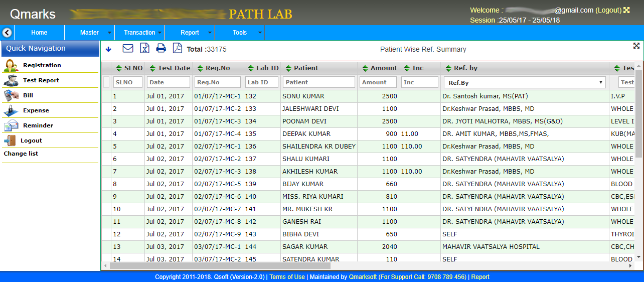Click the Inc filter input
The width and height of the screenshot is (644, 282).
pyautogui.click(x=420, y=82)
